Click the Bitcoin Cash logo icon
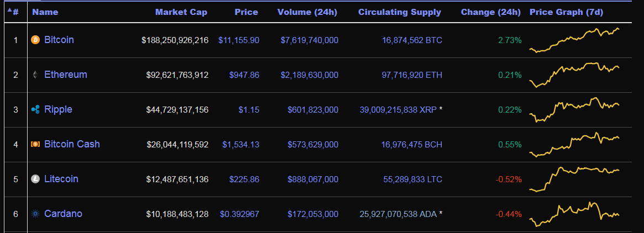Screen dimensions: 644x233 point(35,145)
